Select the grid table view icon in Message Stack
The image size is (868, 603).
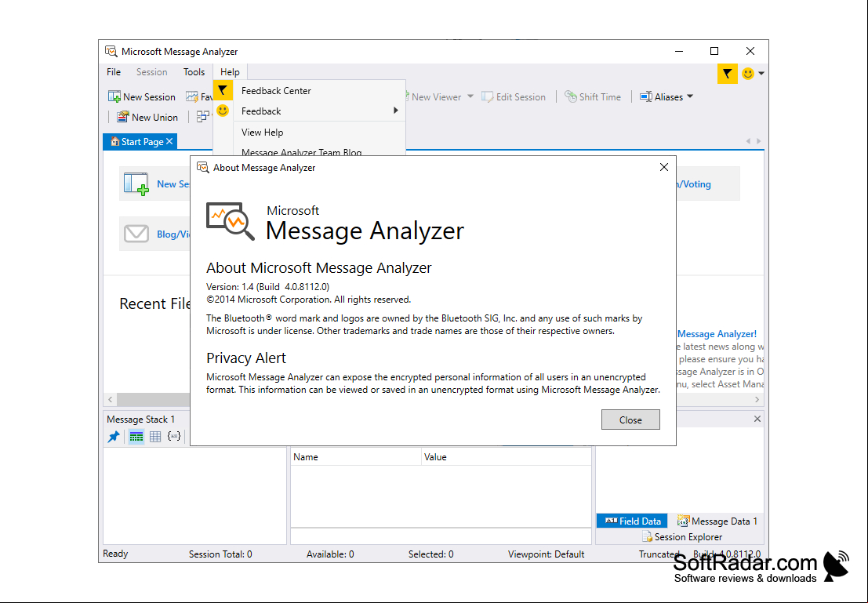point(155,437)
